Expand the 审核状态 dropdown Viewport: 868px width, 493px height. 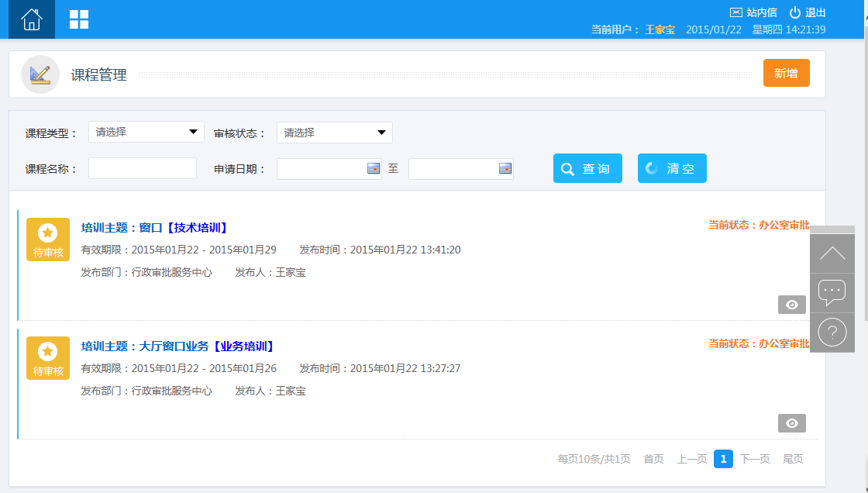point(335,133)
